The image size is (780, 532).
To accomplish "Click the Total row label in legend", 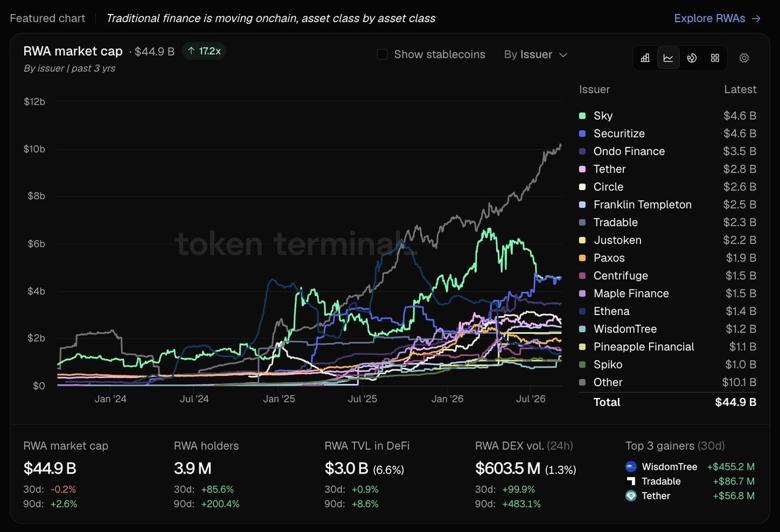I will click(607, 402).
